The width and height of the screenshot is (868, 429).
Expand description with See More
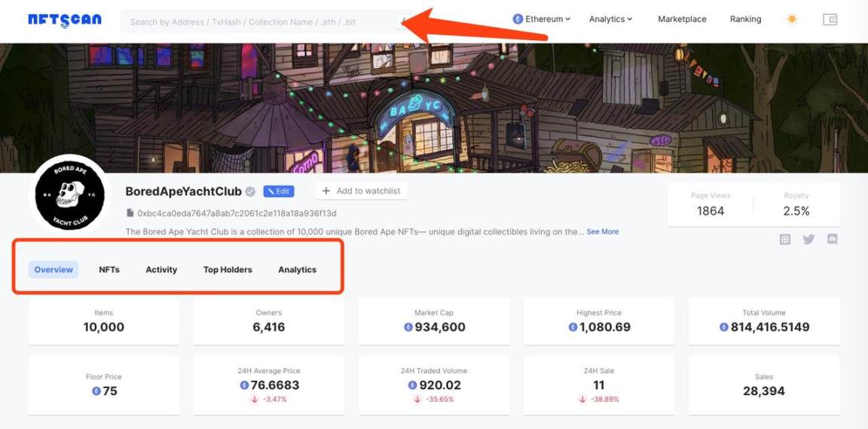click(x=602, y=231)
